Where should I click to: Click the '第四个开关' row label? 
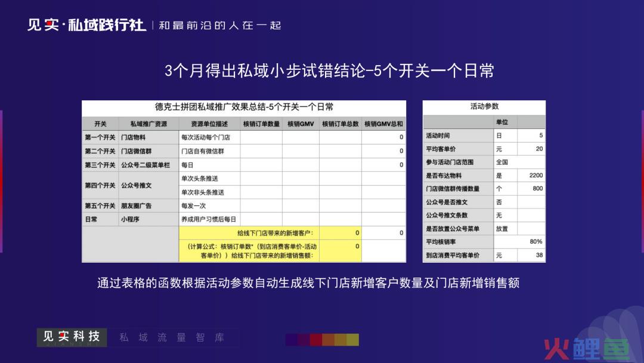coord(100,186)
